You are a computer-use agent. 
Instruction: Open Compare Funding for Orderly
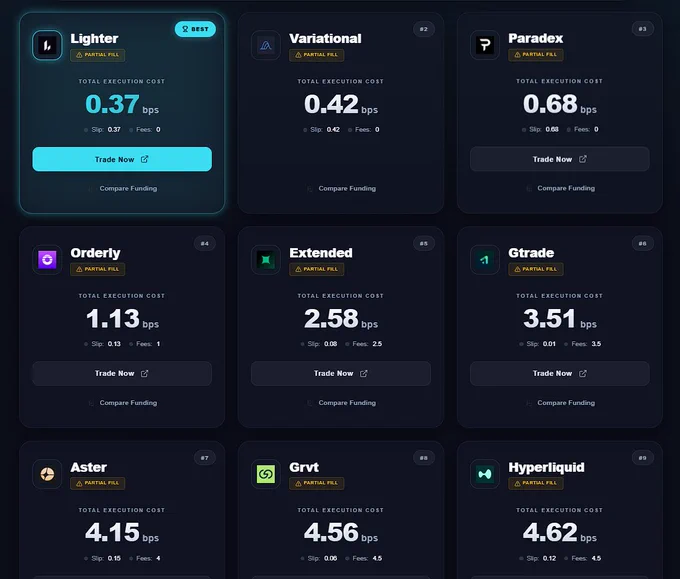pyautogui.click(x=123, y=403)
